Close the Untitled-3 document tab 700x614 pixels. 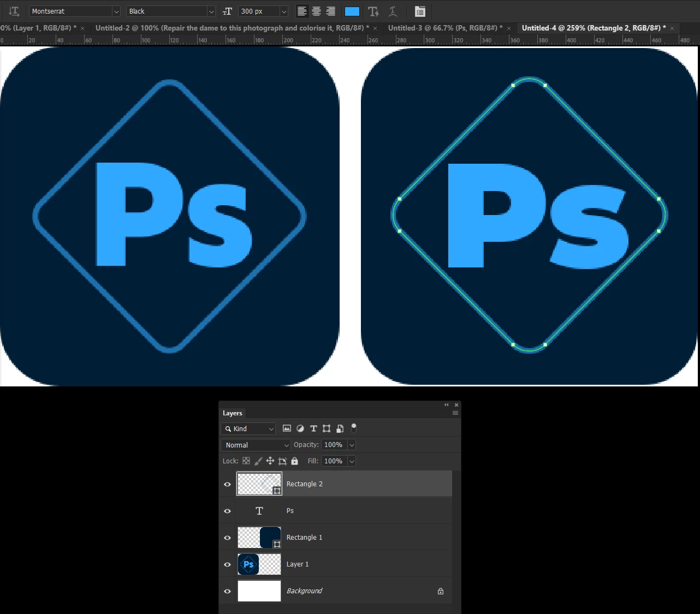point(509,28)
